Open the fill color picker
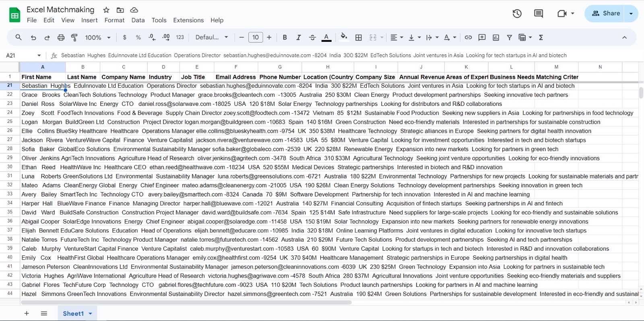 point(344,37)
